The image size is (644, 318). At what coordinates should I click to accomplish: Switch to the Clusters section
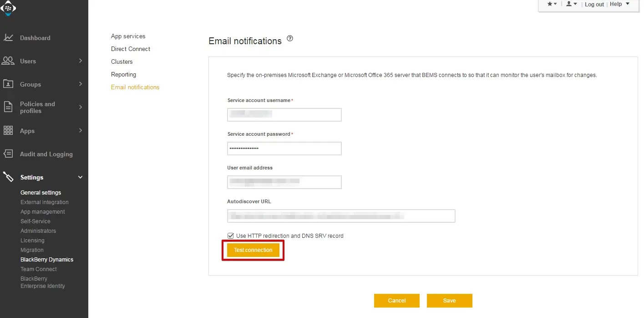pos(122,62)
